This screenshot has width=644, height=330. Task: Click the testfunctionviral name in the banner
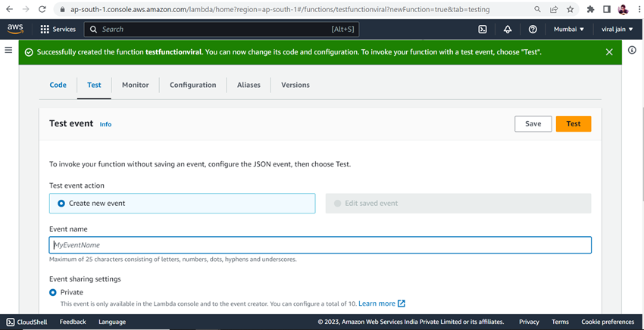174,52
